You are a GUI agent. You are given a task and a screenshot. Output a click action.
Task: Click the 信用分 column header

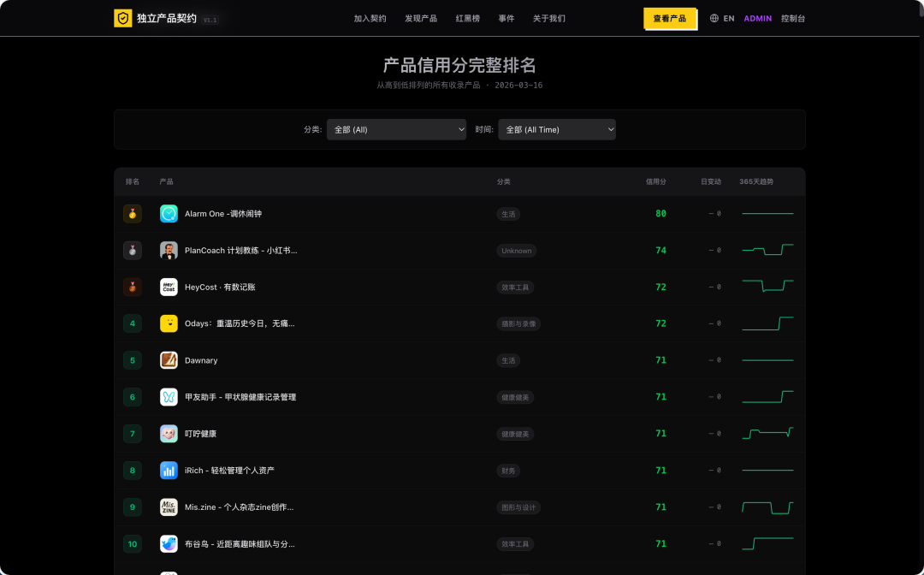pos(656,181)
